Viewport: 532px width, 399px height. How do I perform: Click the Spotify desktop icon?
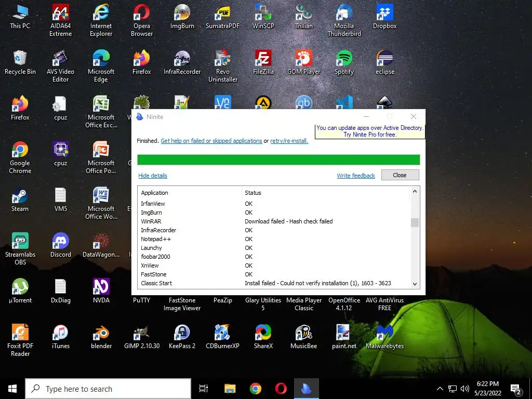point(344,62)
